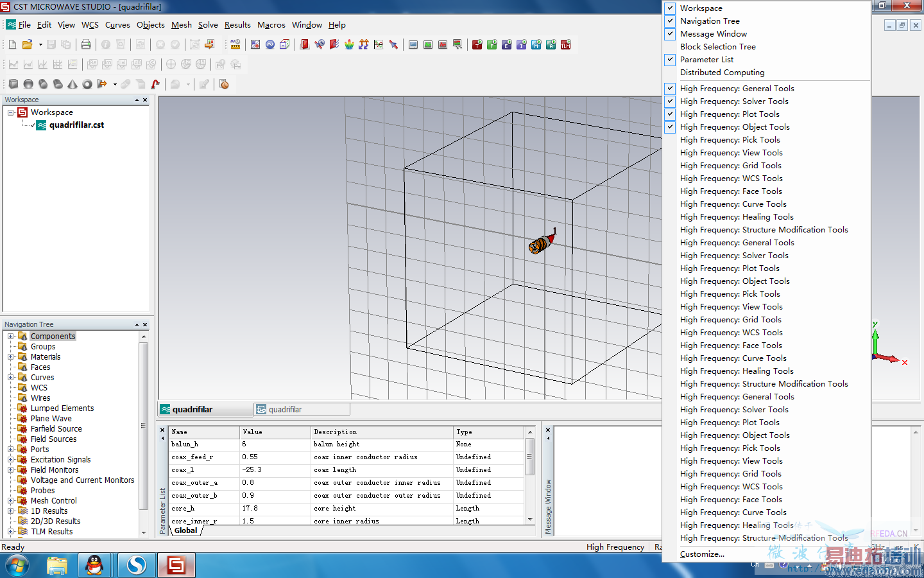
Task: Select quadrifilar.cst in Workspace
Action: [x=76, y=125]
